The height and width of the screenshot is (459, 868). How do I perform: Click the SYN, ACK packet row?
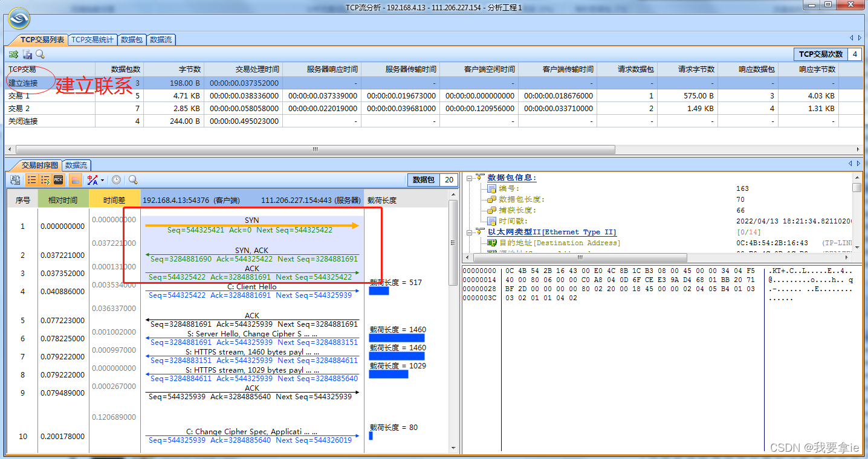tap(252, 255)
